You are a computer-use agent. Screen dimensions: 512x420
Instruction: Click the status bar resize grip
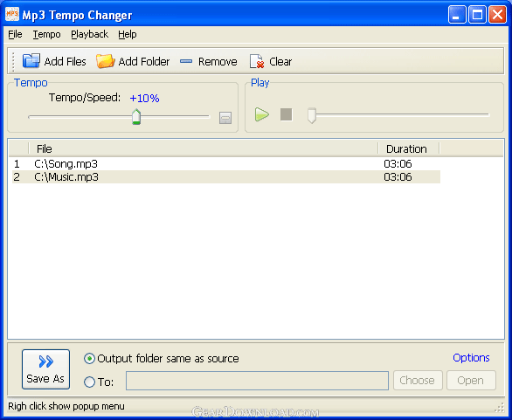pos(500,408)
